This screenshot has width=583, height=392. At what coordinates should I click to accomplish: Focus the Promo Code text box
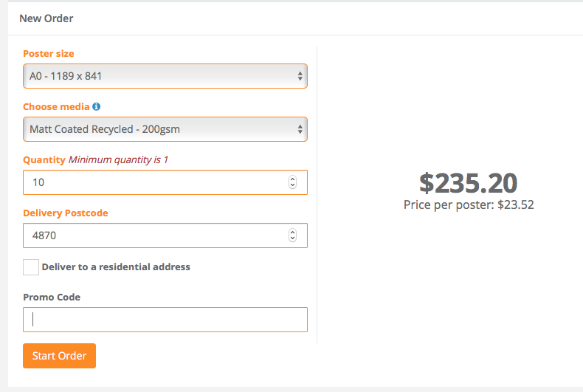165,320
